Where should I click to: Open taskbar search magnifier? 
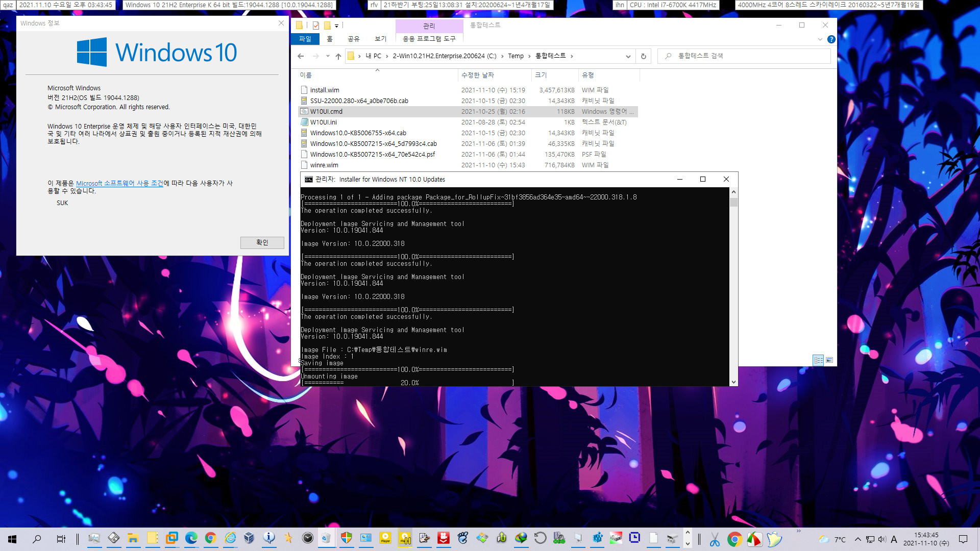[x=37, y=539]
